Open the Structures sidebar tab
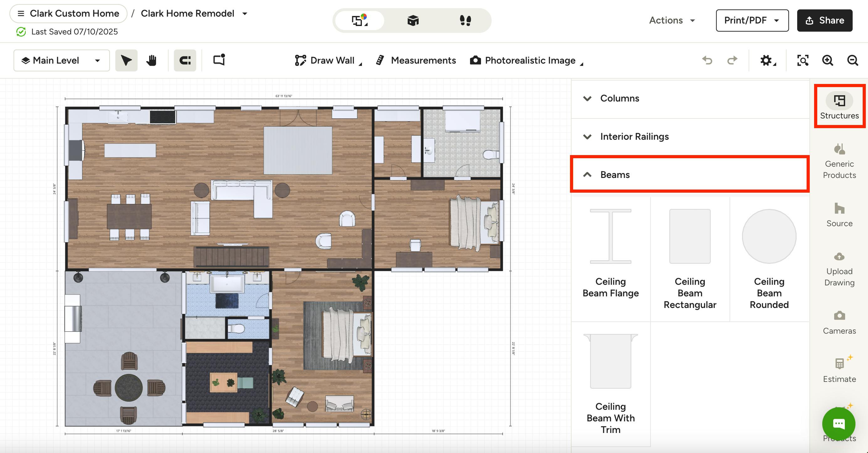The height and width of the screenshot is (453, 868). 839,106
